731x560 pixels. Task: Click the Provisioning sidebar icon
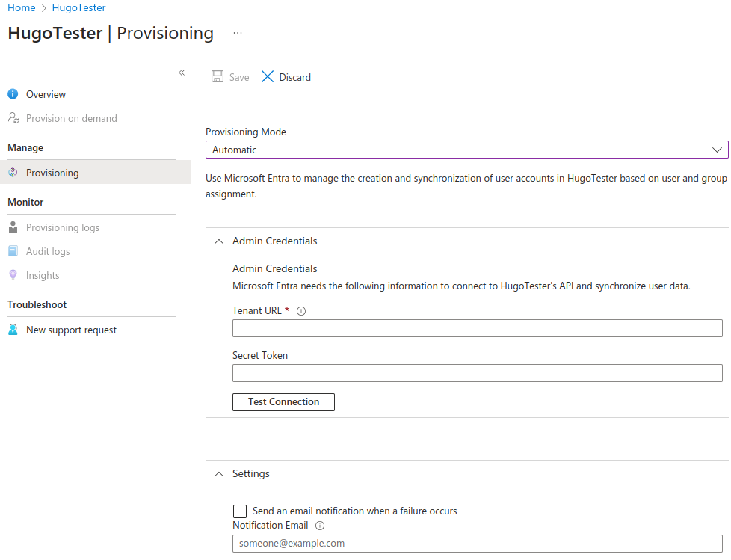[x=13, y=173]
